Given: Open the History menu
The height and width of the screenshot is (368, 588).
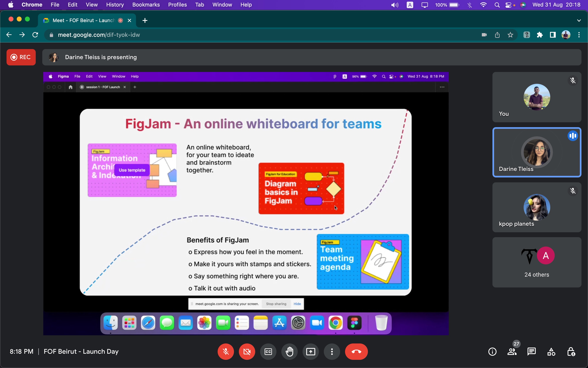Looking at the screenshot, I should pos(115,5).
